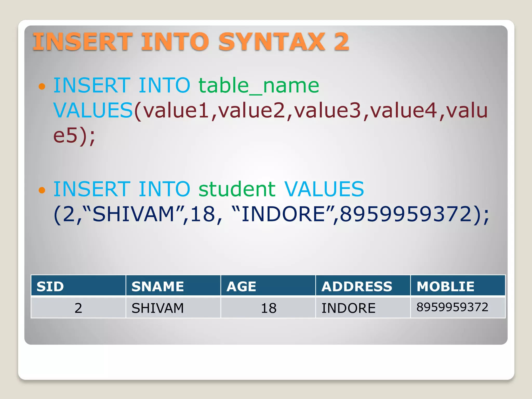Click the slide title 'INSERT INTO SYNTAX 2'
This screenshot has width=532, height=399.
click(191, 42)
